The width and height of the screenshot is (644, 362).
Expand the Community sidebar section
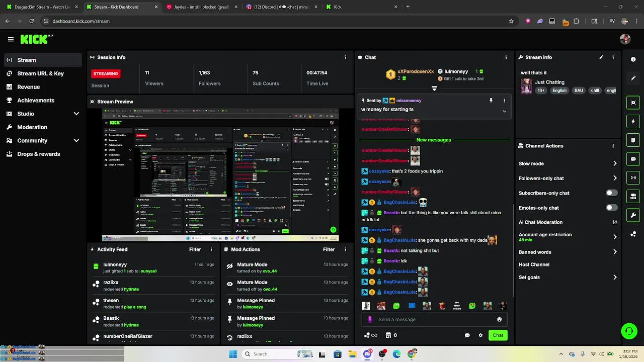pyautogui.click(x=76, y=141)
